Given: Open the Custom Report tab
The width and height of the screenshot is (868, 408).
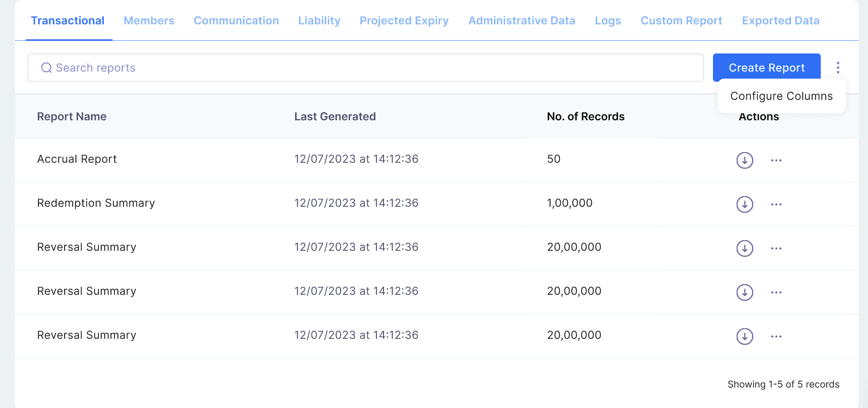Looking at the screenshot, I should 681,20.
